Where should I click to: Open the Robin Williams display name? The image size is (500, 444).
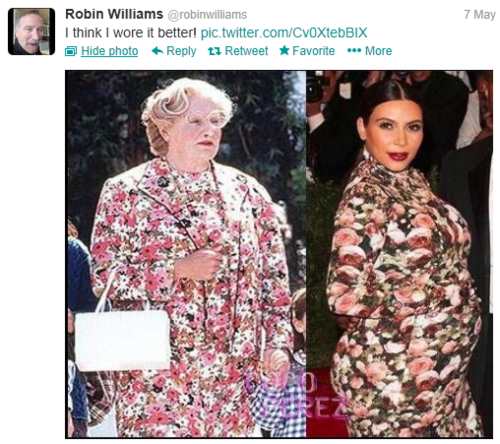click(x=114, y=14)
